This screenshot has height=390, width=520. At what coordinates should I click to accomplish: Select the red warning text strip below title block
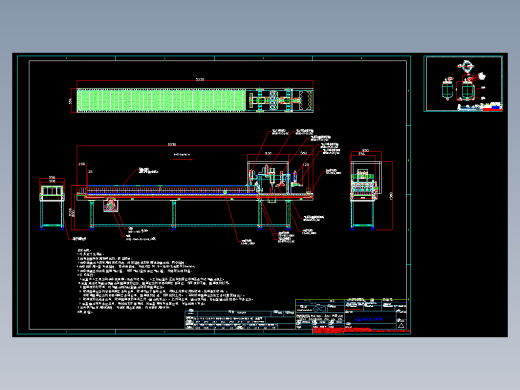(361, 330)
